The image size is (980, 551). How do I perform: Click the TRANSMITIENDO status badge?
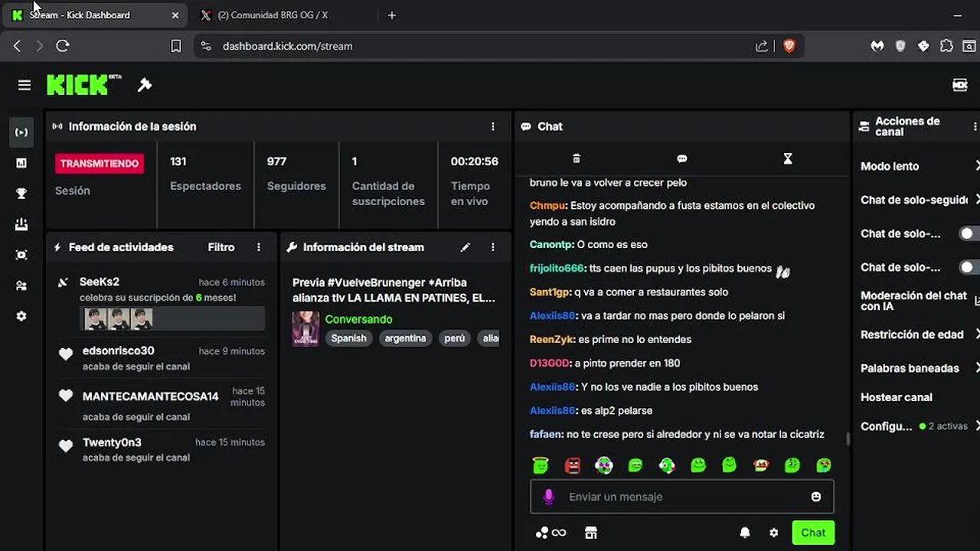100,163
